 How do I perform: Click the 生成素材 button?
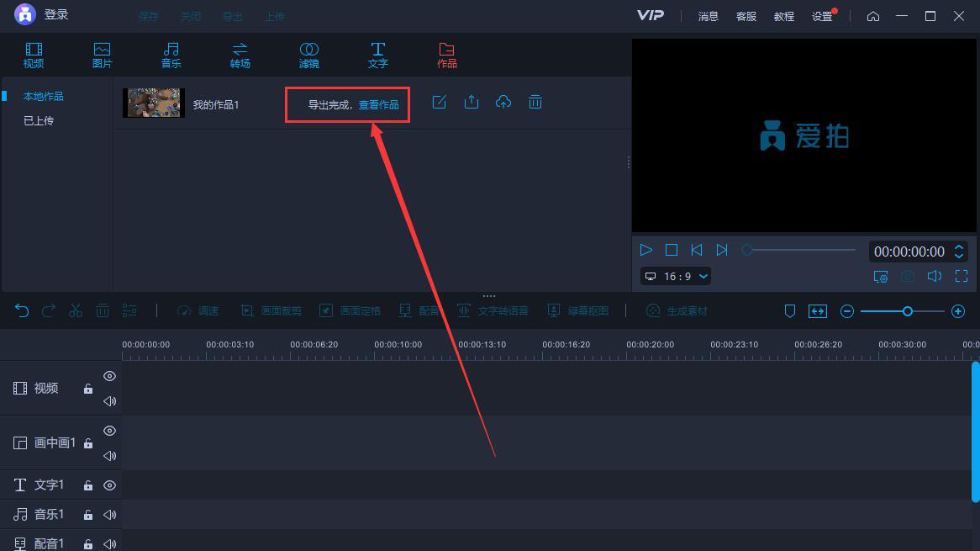[677, 311]
